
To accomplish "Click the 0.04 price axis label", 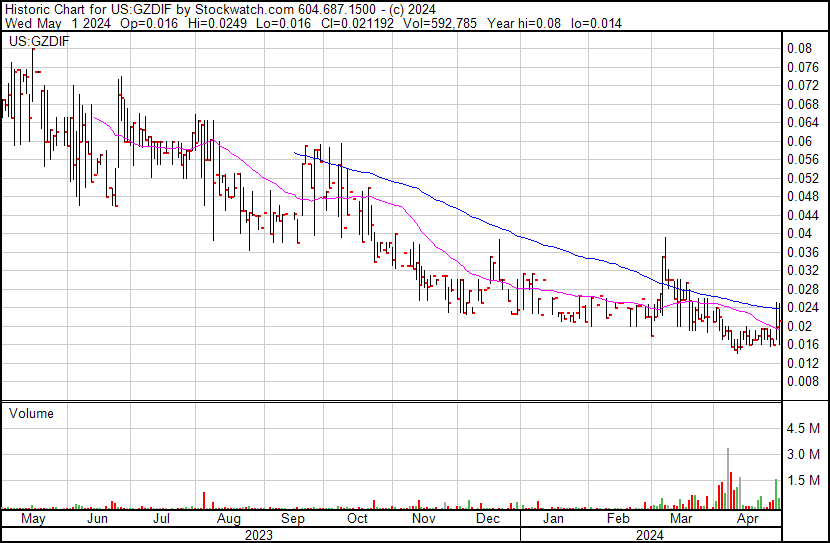I will (798, 233).
